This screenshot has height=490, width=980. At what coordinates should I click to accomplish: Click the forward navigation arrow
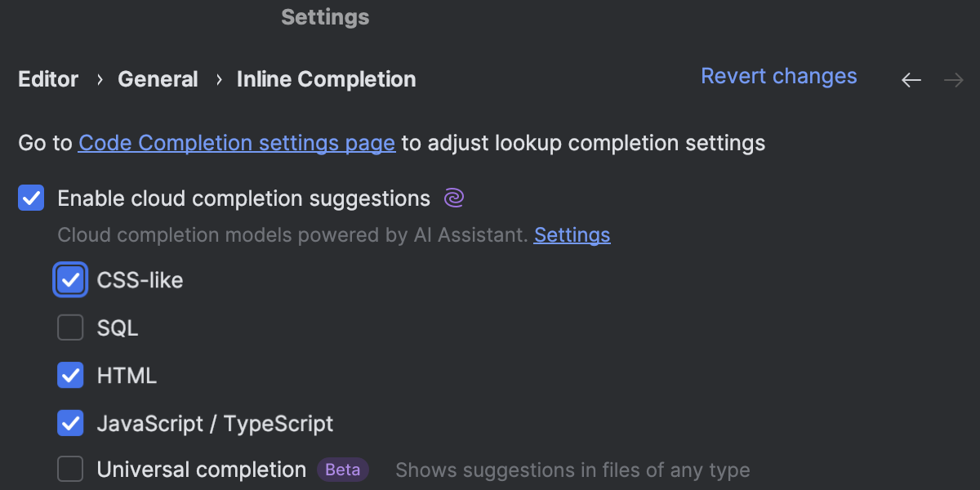(953, 79)
